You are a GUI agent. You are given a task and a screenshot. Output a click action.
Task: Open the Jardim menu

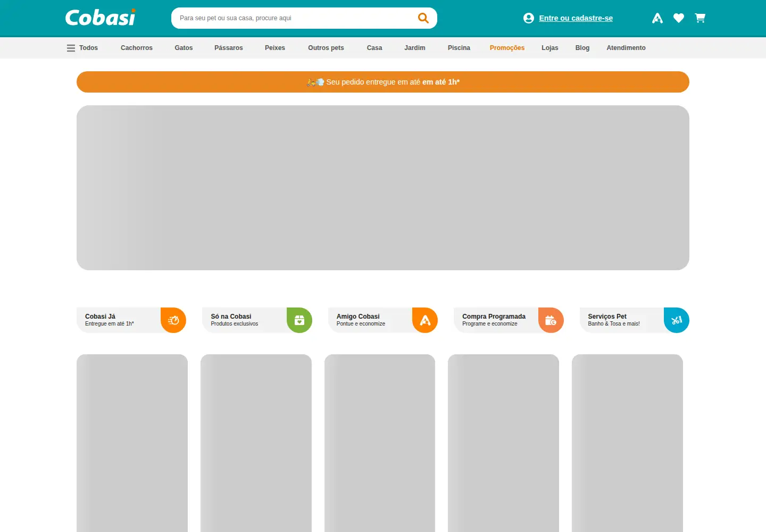tap(415, 48)
